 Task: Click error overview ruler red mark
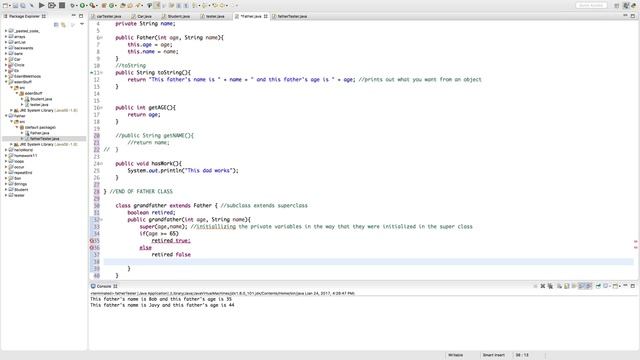click(636, 242)
